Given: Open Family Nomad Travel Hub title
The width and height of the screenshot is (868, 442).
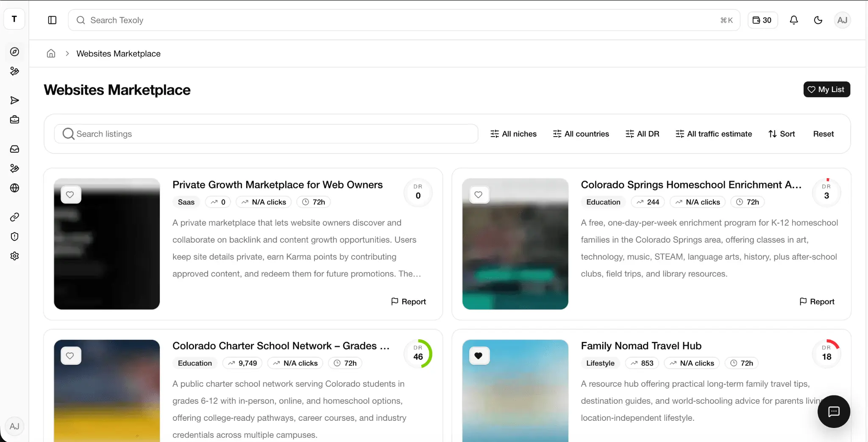Looking at the screenshot, I should (x=641, y=346).
